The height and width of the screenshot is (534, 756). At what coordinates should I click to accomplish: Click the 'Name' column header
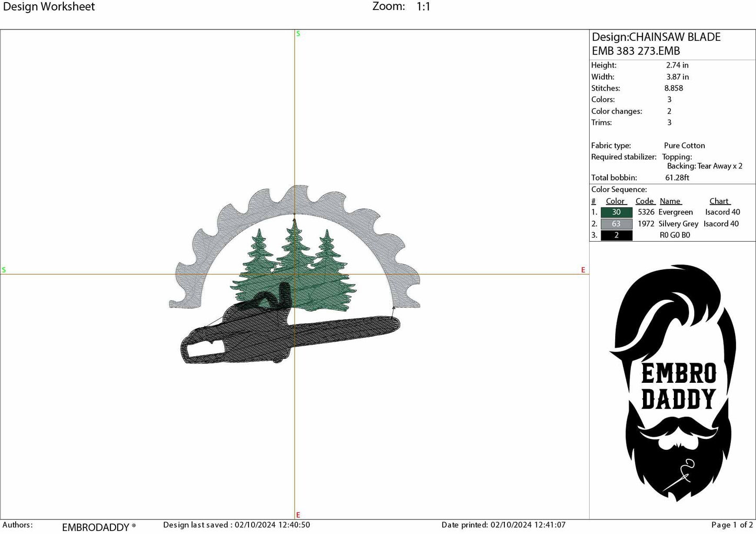[x=670, y=201]
